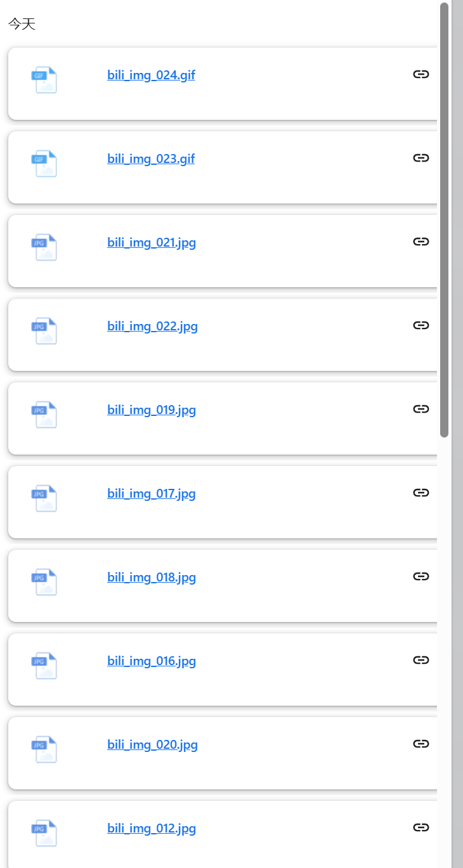Open the bili_img_023.gif download
This screenshot has height=868, width=463.
pyautogui.click(x=151, y=159)
